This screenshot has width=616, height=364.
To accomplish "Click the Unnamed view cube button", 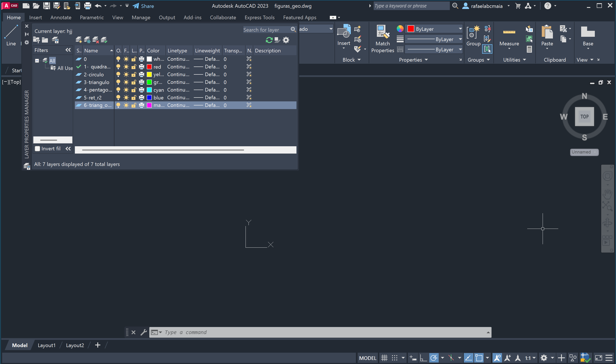I will (x=584, y=152).
